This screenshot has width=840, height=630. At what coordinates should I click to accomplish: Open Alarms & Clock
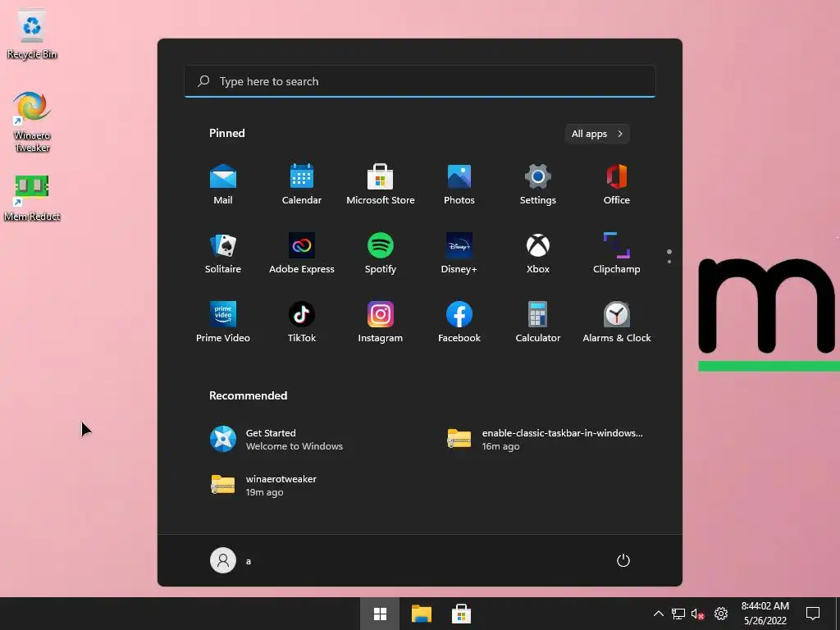pos(617,322)
